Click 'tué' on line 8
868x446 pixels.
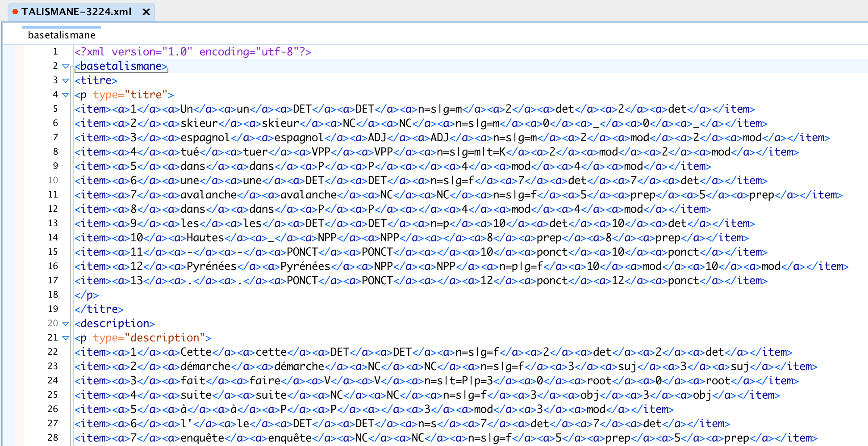click(x=190, y=152)
